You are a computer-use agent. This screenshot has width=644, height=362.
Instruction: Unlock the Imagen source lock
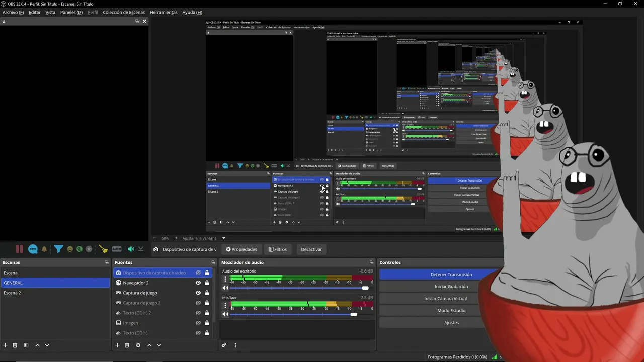coord(207,323)
